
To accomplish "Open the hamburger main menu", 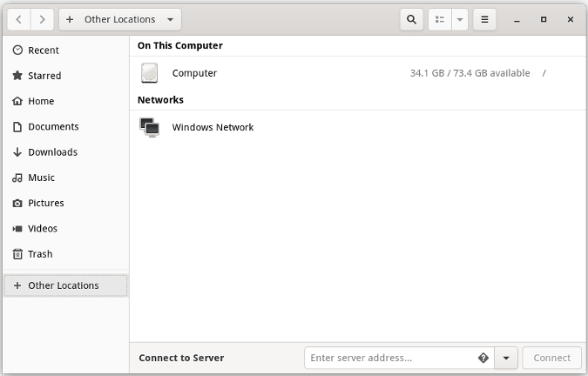I will [x=485, y=19].
